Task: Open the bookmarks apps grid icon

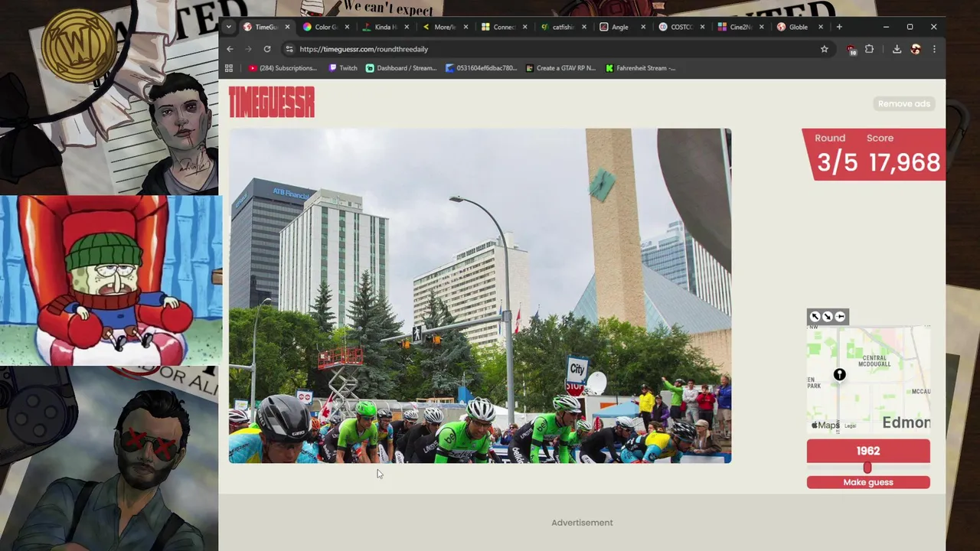Action: click(x=228, y=68)
